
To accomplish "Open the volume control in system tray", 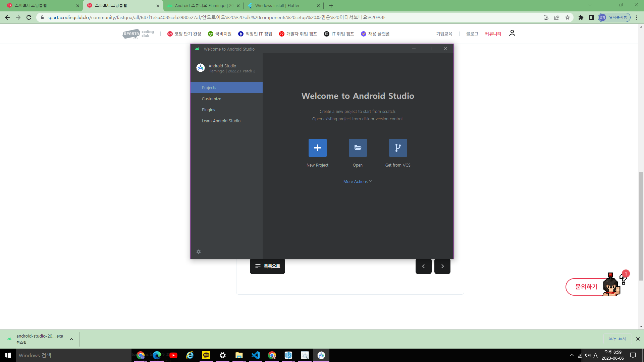I will [x=588, y=355].
